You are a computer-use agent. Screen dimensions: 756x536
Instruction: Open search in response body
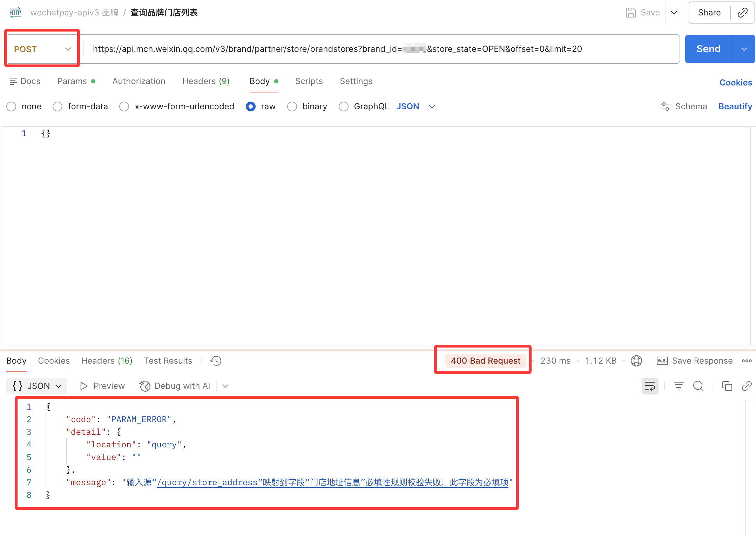698,386
